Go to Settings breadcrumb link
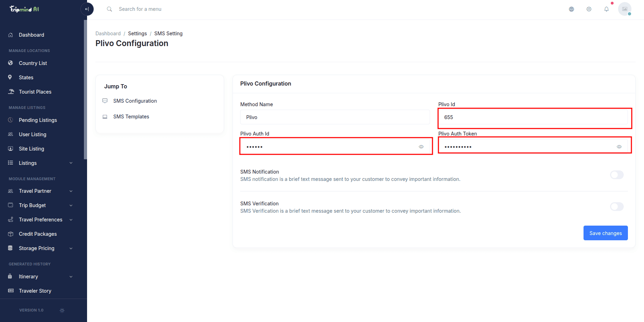This screenshot has height=322, width=644. pos(137,34)
